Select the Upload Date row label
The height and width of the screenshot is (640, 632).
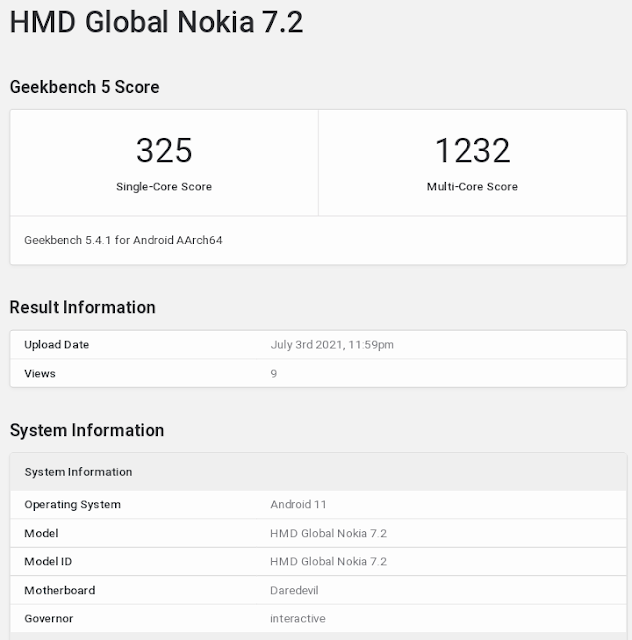(57, 345)
